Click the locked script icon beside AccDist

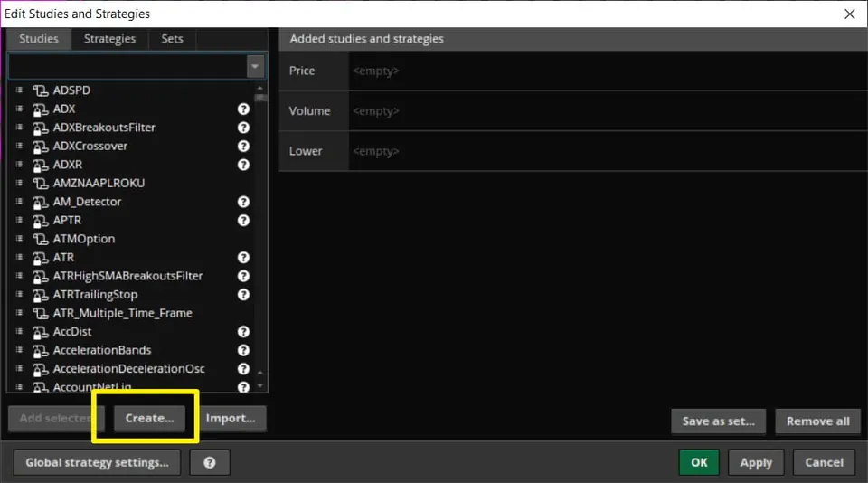40,332
